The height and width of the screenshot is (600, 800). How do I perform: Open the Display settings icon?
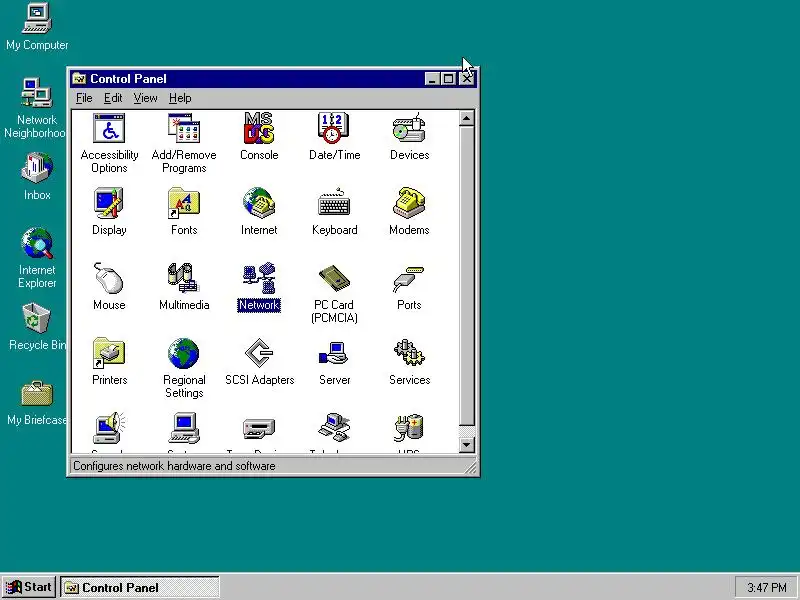point(109,203)
